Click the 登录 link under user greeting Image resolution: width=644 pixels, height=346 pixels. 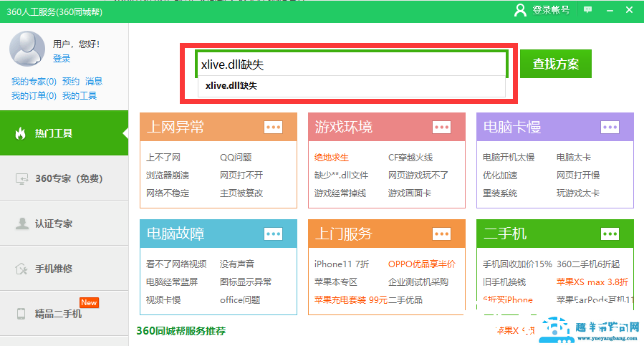[x=62, y=58]
